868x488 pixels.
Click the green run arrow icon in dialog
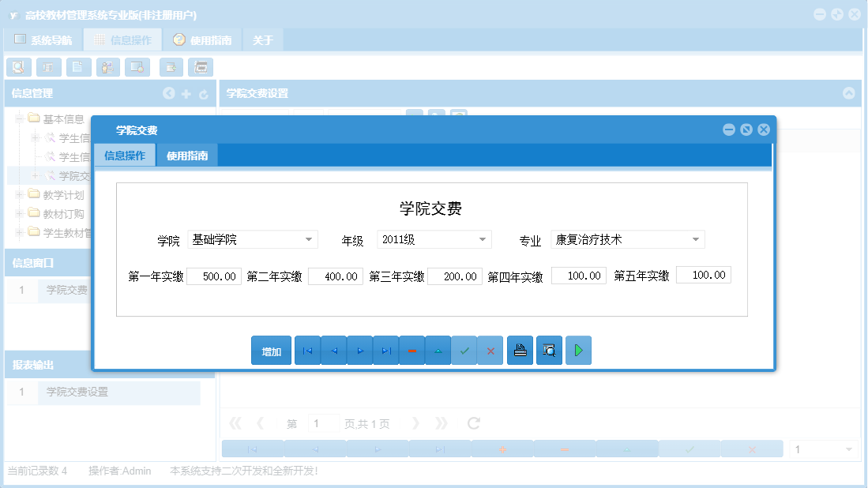[x=578, y=350]
